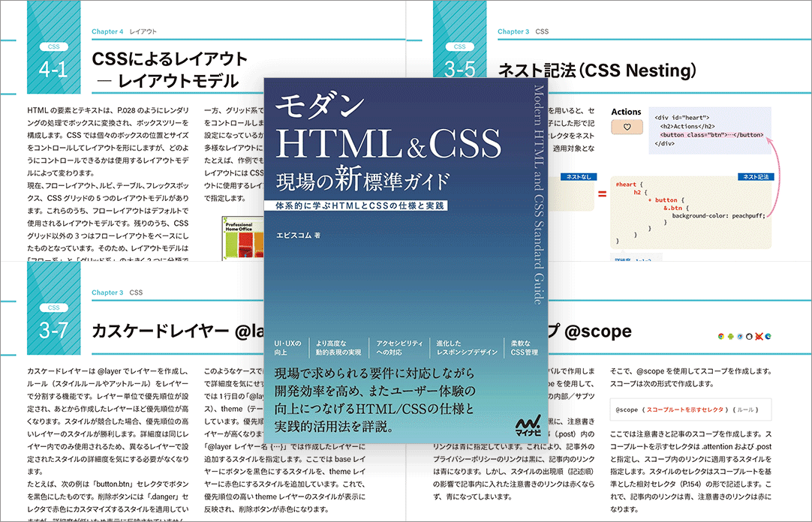This screenshot has height=522, width=812.
Task: Click the heart button under Actions
Action: (x=627, y=127)
